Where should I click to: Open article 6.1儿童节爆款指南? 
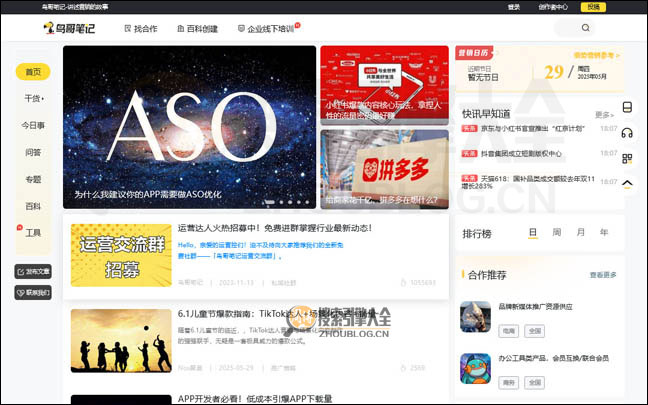coord(277,314)
